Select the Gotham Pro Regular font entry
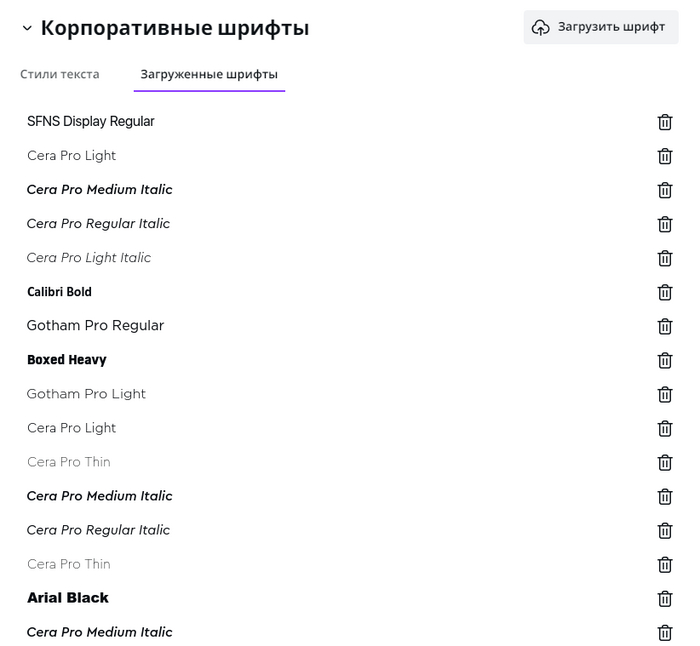The image size is (700, 646). (x=95, y=326)
